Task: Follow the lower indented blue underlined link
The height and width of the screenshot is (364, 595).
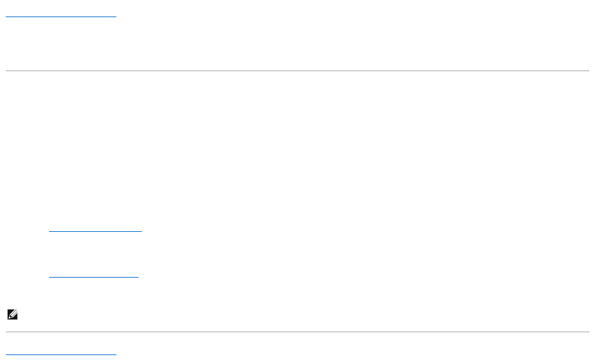Action: point(93,275)
